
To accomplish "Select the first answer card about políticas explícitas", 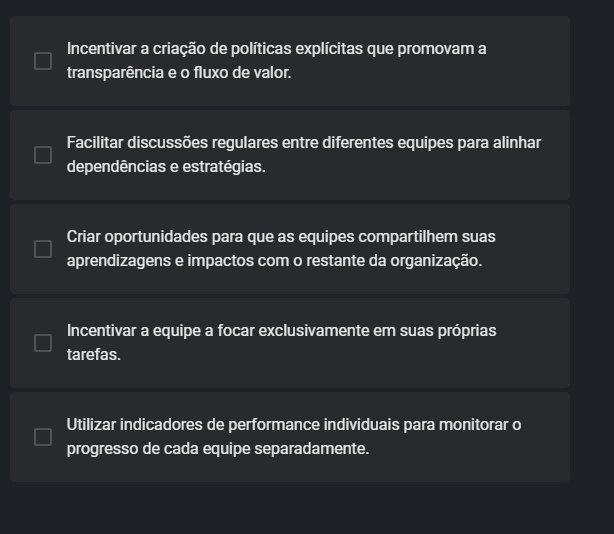I will (x=290, y=61).
